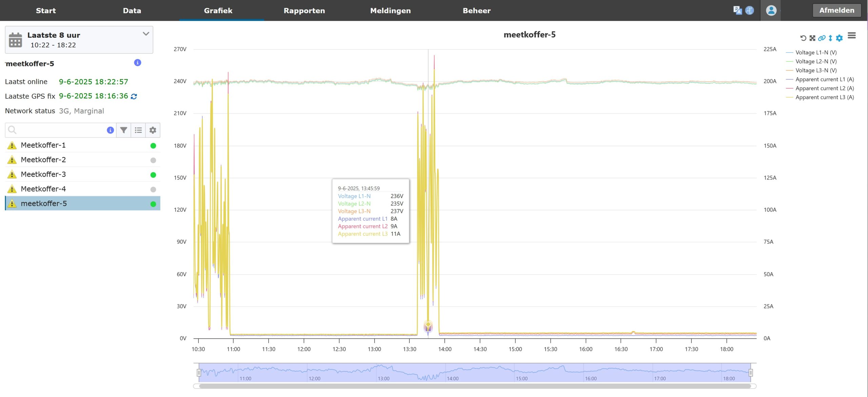Open chart hamburger menu

[x=852, y=36]
